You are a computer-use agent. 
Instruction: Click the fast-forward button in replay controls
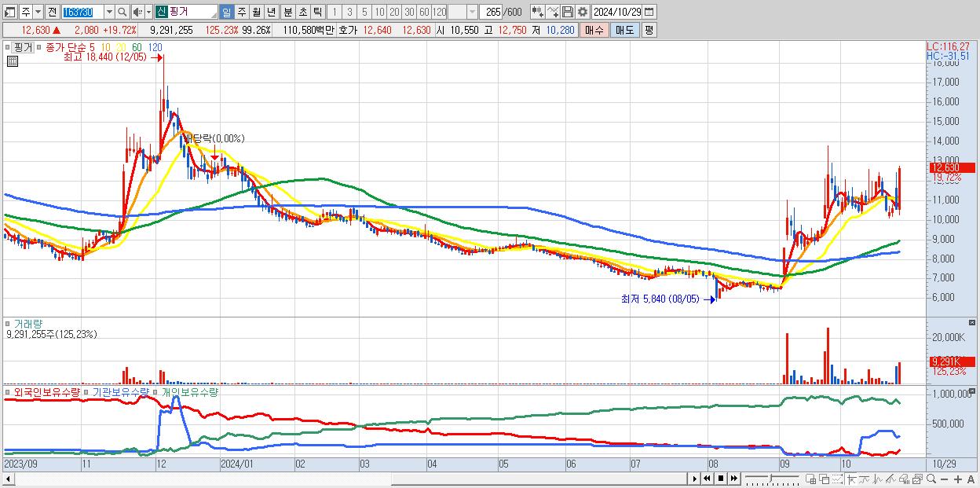click(x=734, y=479)
